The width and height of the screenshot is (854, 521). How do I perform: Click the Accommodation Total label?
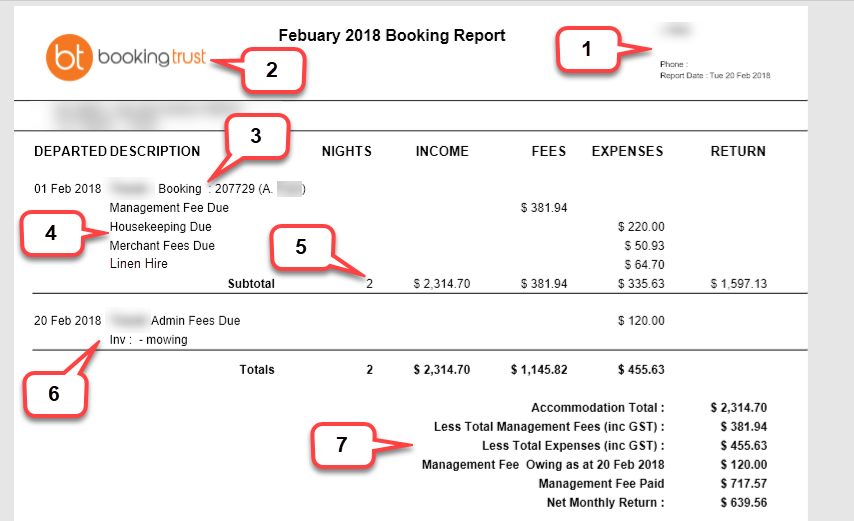pyautogui.click(x=597, y=408)
